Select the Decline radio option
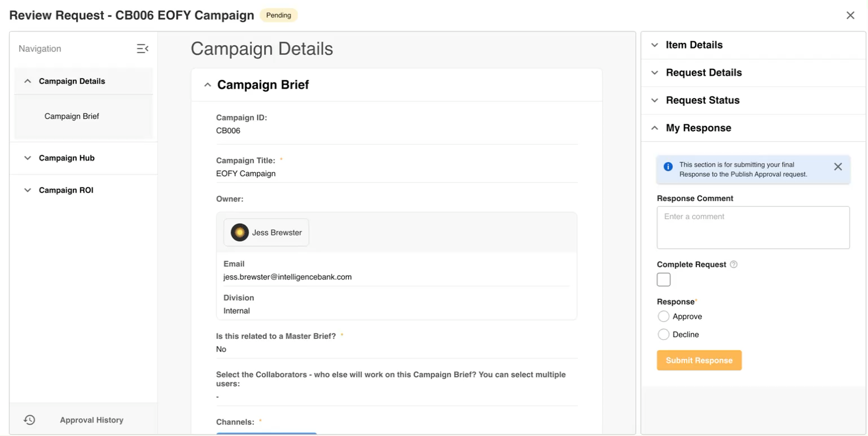 [x=664, y=334]
